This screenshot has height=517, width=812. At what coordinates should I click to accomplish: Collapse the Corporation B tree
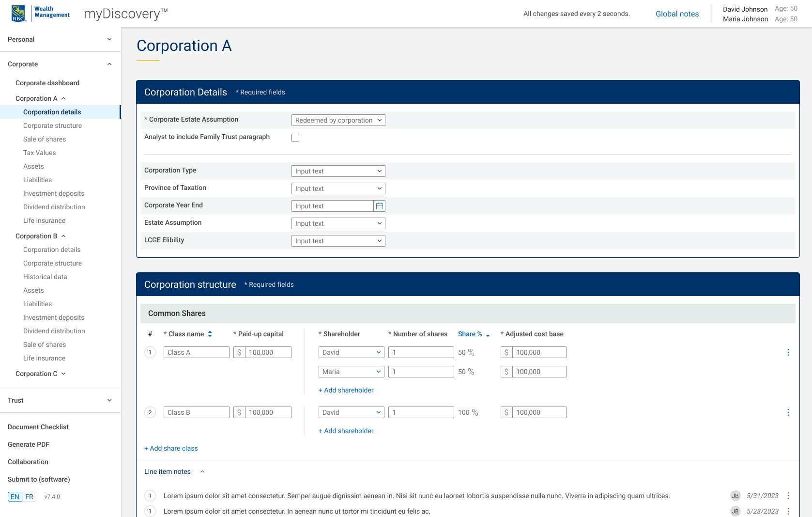[x=63, y=236]
